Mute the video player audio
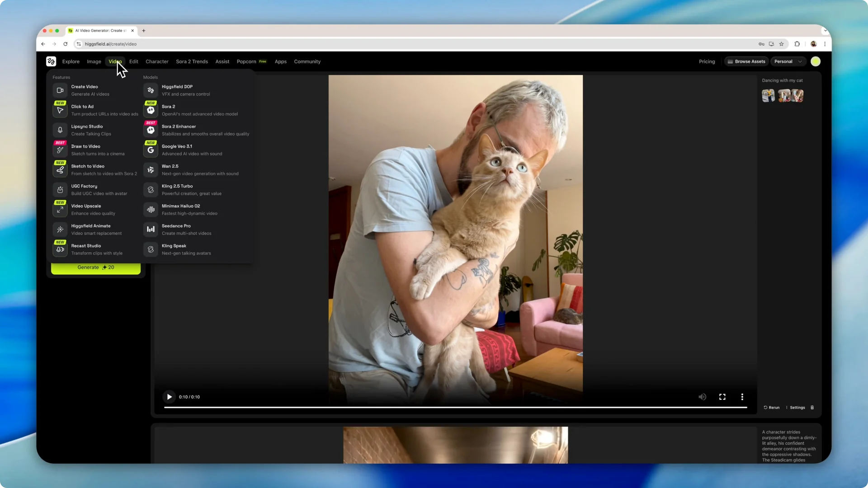The image size is (868, 488). tap(702, 397)
